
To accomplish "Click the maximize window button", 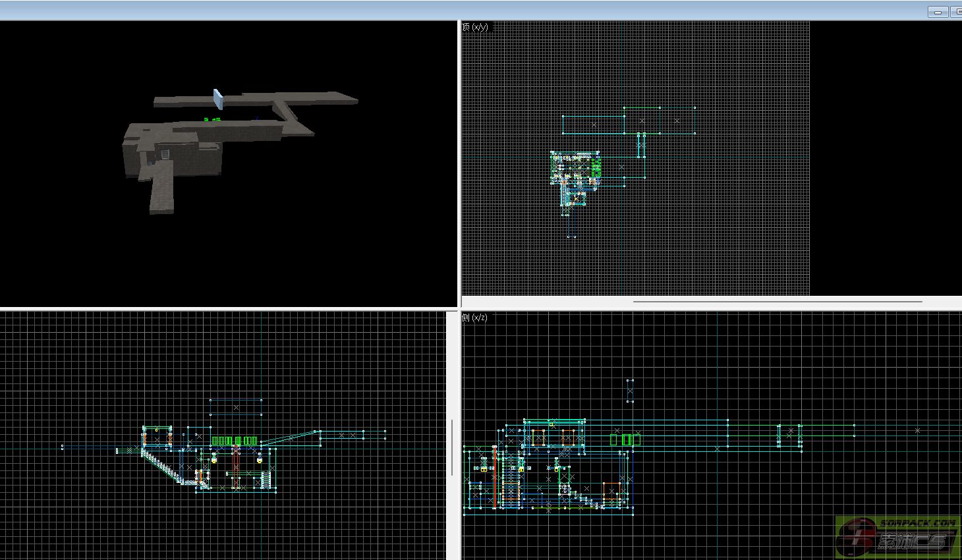I will (x=957, y=12).
